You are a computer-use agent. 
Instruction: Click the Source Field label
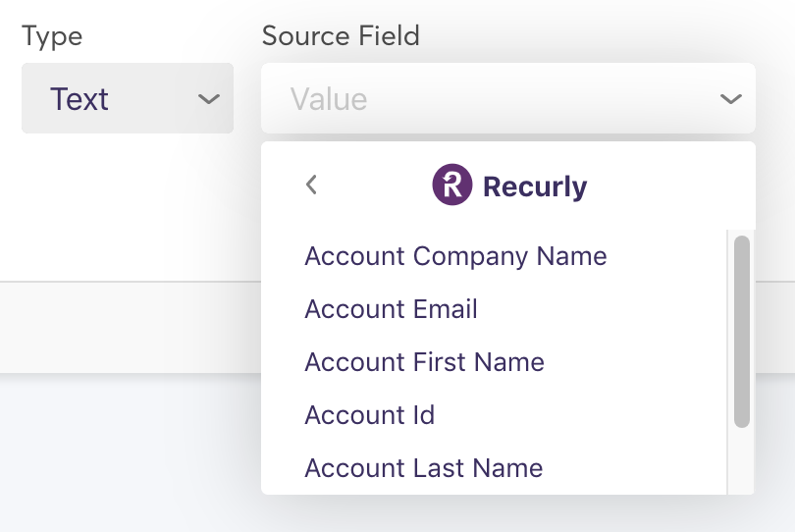coord(341,36)
